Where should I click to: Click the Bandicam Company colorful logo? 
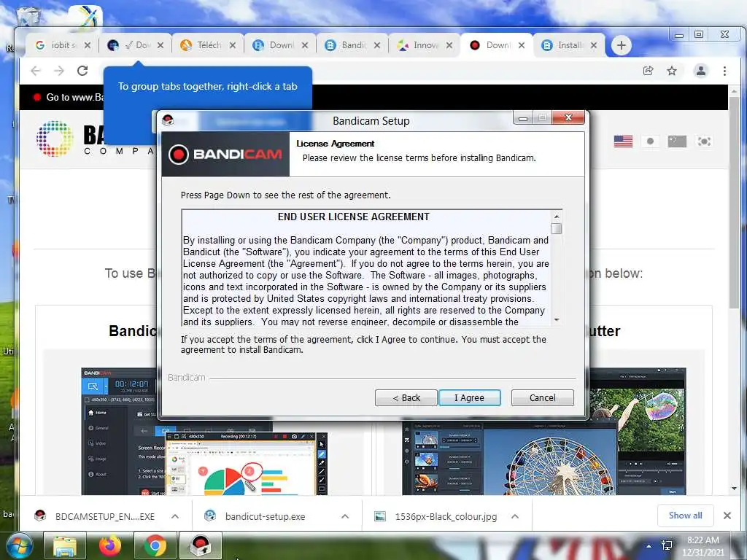pos(55,139)
